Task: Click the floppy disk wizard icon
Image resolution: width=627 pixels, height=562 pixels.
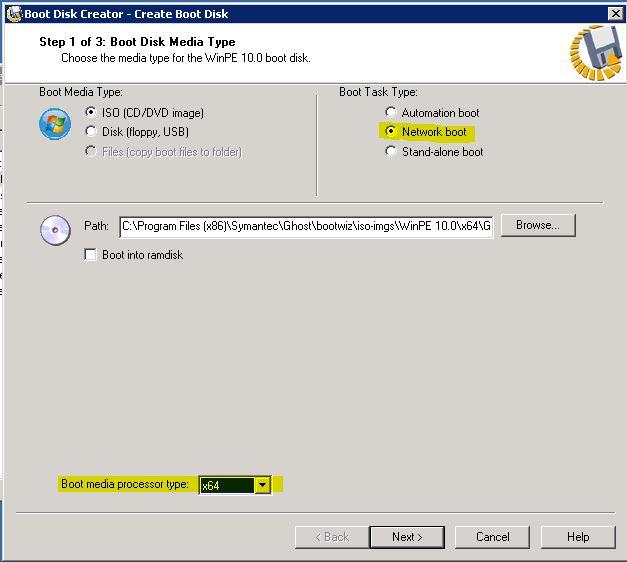Action: pos(596,52)
